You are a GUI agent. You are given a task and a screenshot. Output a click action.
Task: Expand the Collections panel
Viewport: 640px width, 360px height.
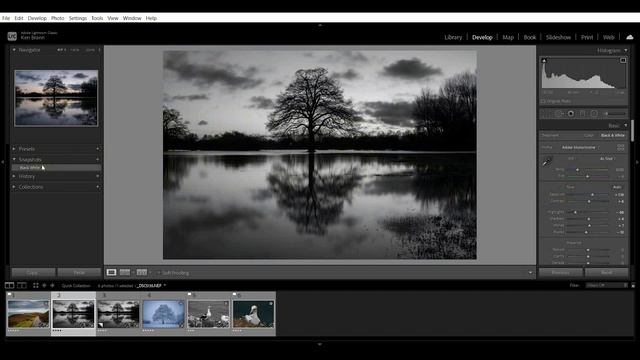click(14, 187)
